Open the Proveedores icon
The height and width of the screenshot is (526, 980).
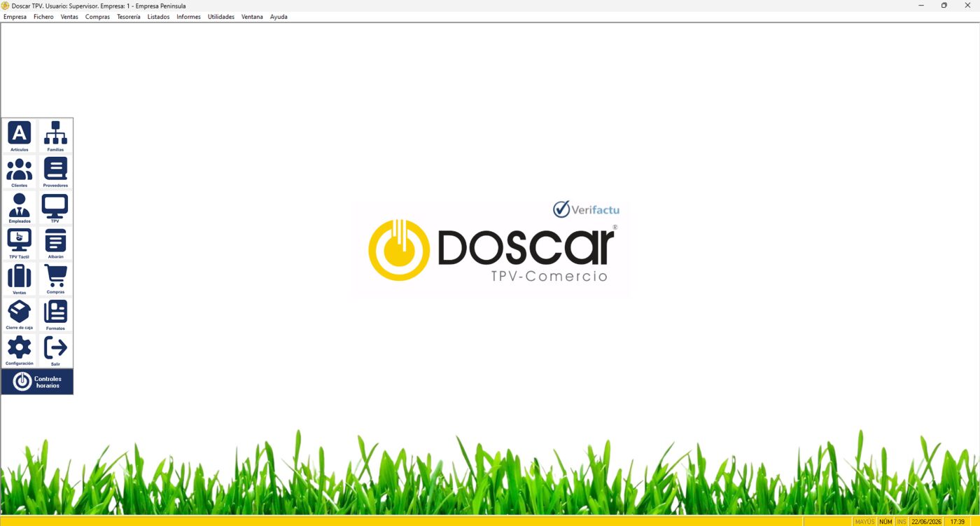[x=55, y=172]
